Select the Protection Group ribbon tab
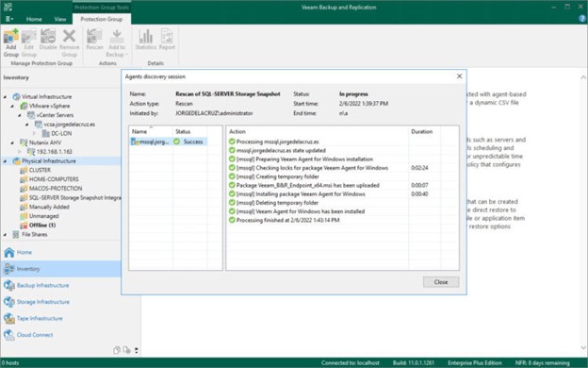Image resolution: width=588 pixels, height=368 pixels. (x=102, y=19)
